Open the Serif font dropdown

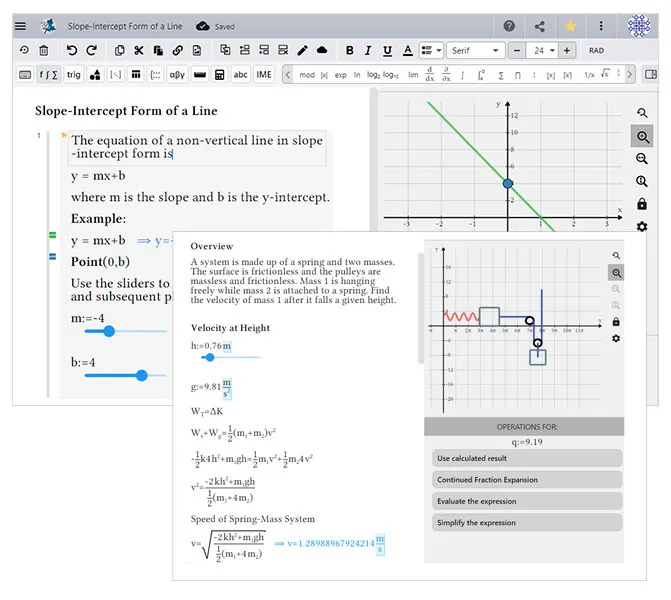point(476,50)
